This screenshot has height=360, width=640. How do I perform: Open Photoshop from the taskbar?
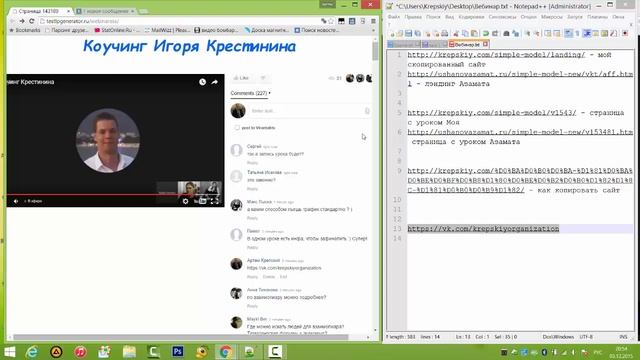click(x=178, y=351)
